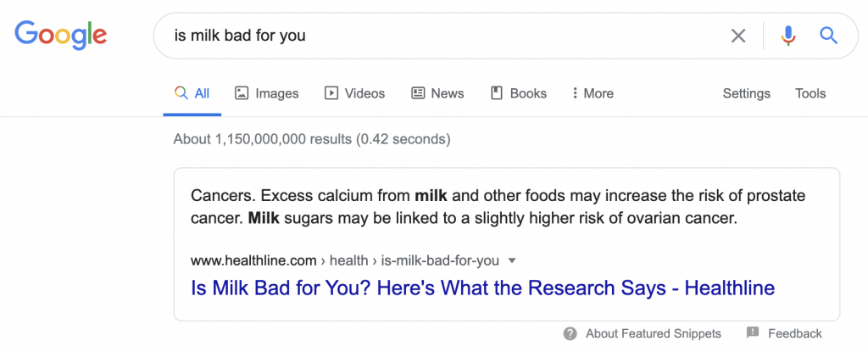Click the About Featured Snippets link
This screenshot has height=352, width=868.
[x=653, y=333]
